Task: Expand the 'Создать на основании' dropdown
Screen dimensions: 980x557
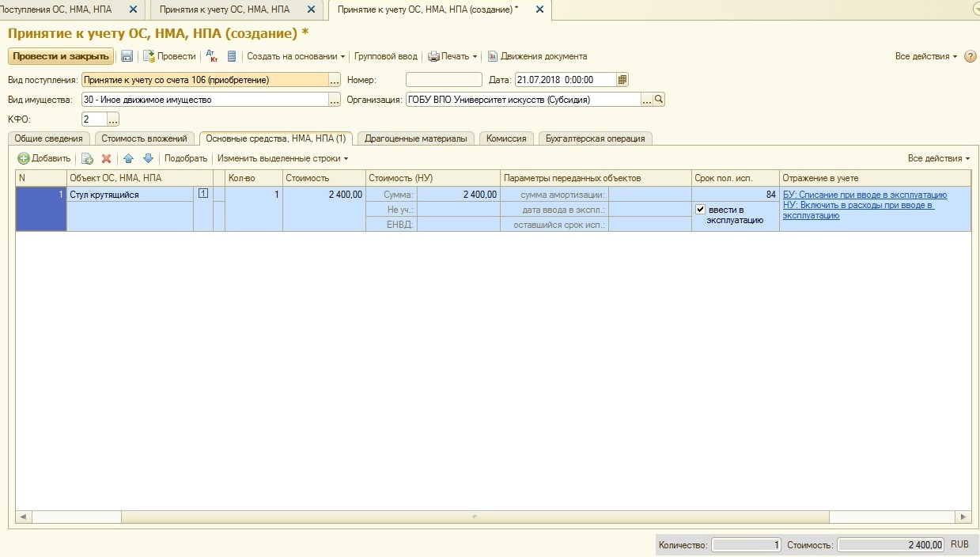Action: point(296,56)
